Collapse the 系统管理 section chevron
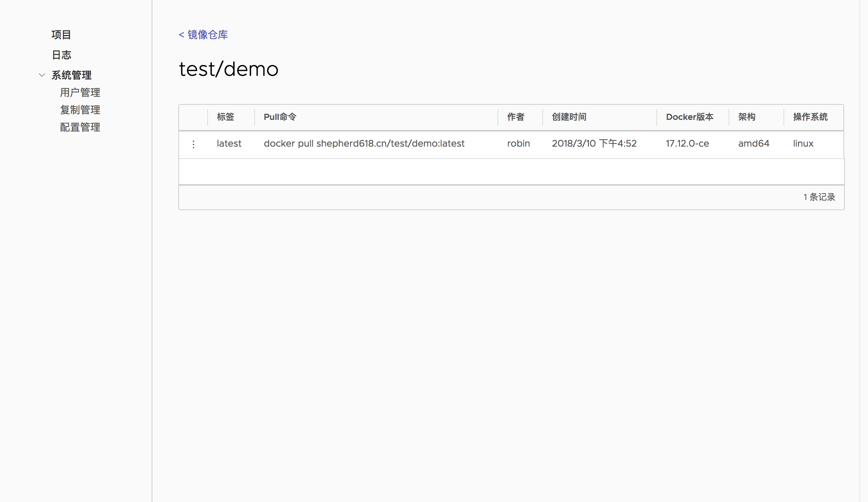This screenshot has height=502, width=868. click(x=42, y=75)
